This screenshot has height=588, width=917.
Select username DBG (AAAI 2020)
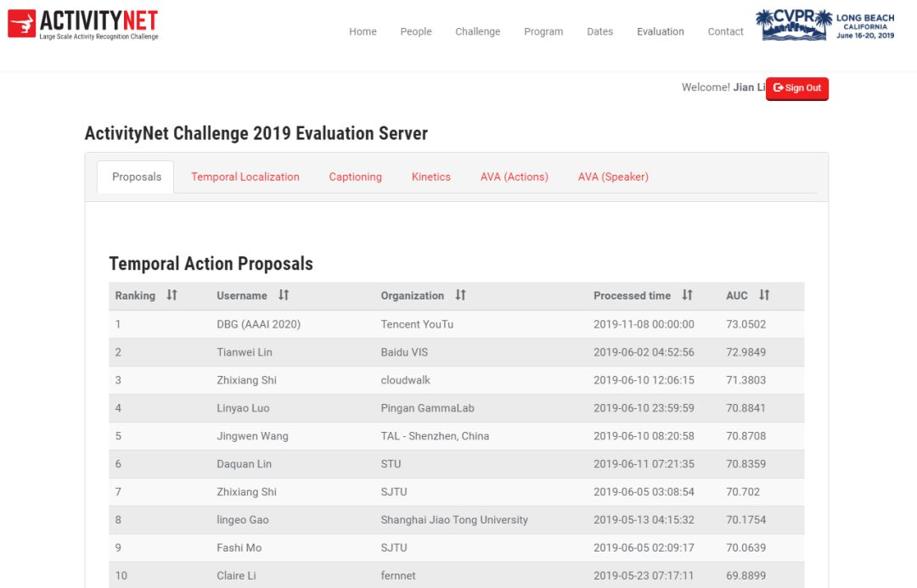pos(258,324)
